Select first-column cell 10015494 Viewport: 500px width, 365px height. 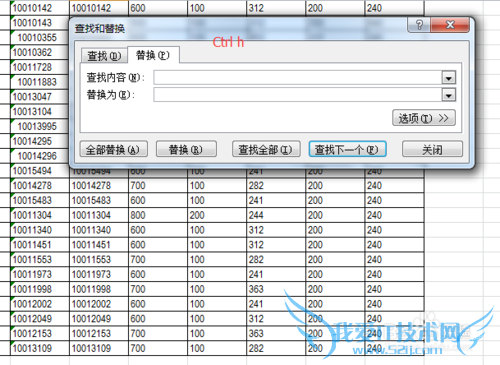coord(40,171)
